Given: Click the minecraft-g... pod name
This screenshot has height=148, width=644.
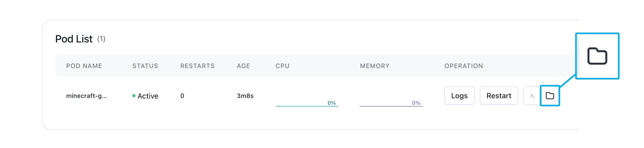Looking at the screenshot, I should click(86, 96).
